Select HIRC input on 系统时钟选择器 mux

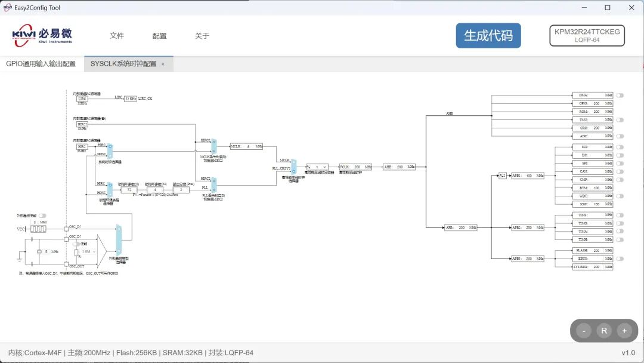tap(110, 147)
